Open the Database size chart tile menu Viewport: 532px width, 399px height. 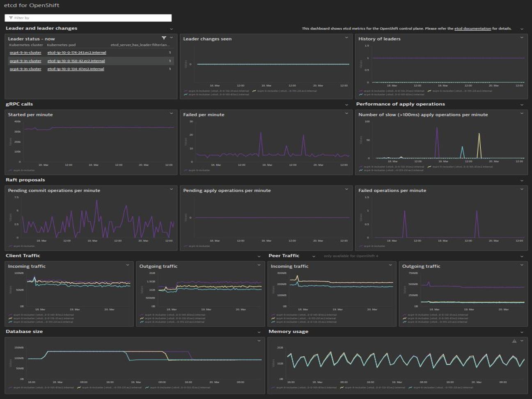click(259, 341)
